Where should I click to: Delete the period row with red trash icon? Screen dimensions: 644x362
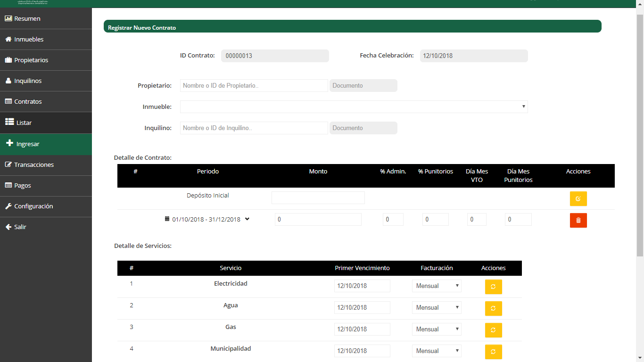(578, 221)
